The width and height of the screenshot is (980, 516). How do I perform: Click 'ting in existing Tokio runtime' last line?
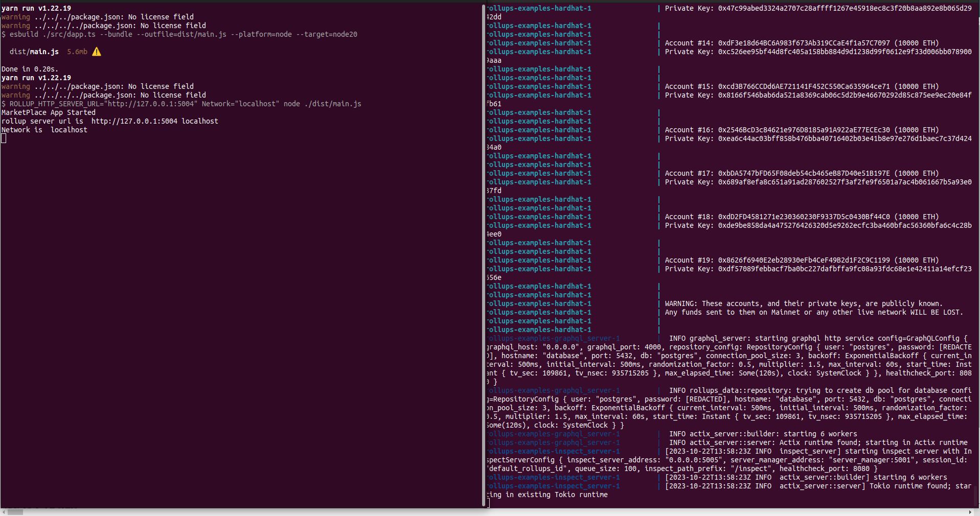pyautogui.click(x=547, y=495)
